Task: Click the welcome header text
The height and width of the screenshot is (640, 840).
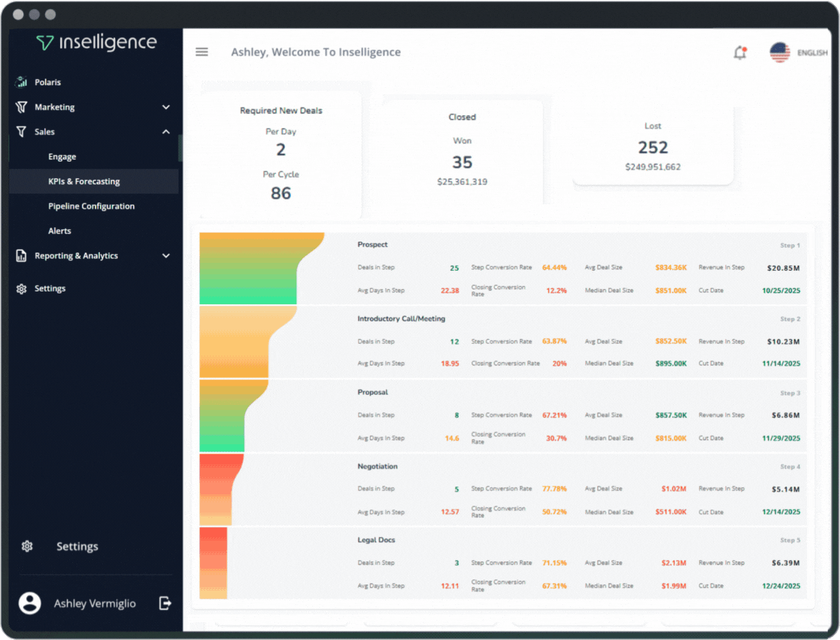Action: [x=316, y=52]
